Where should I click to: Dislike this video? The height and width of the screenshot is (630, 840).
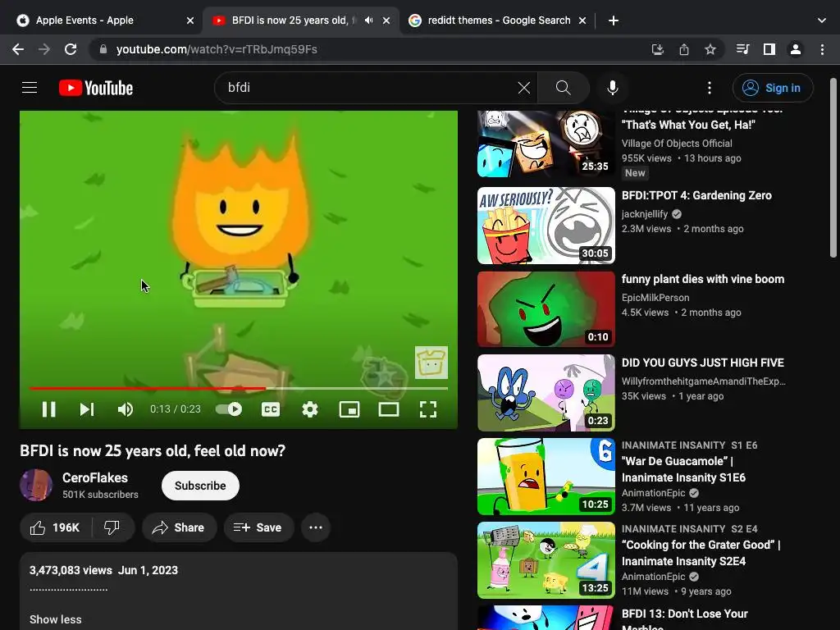112,527
